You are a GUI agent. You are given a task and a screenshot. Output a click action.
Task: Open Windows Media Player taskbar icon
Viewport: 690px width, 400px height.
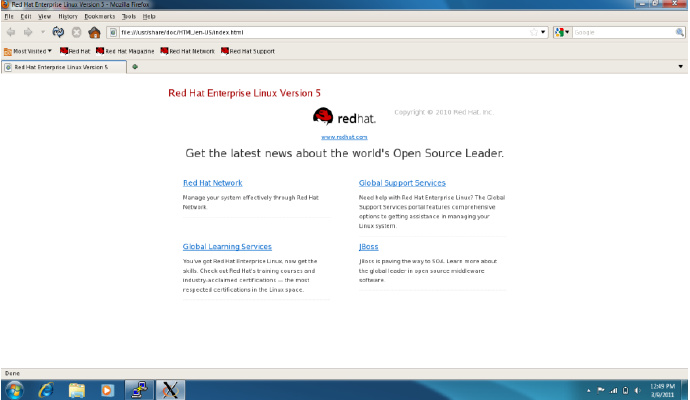[x=107, y=390]
